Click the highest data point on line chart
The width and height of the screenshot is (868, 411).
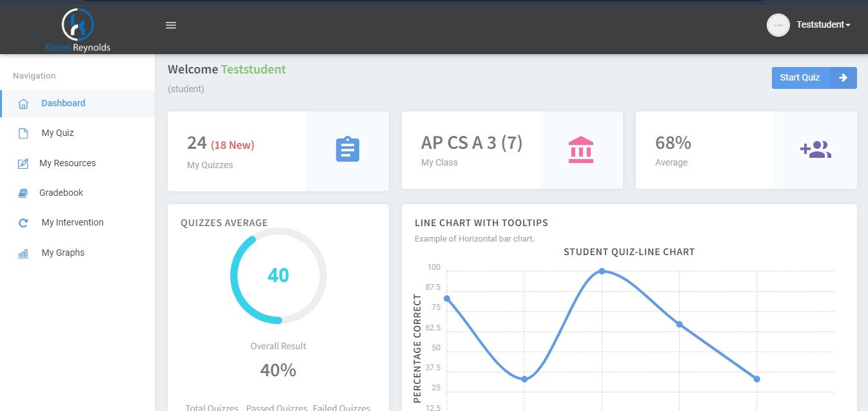[x=602, y=271]
